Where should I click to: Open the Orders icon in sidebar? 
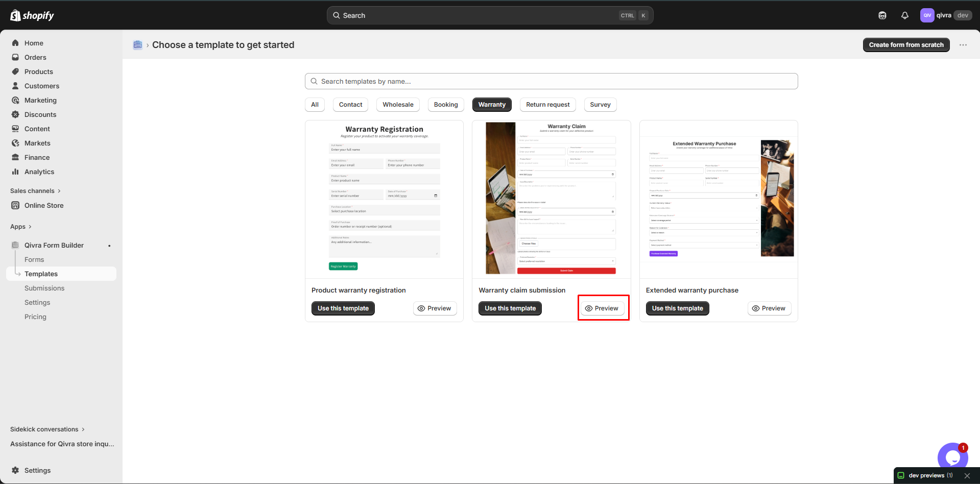click(15, 57)
